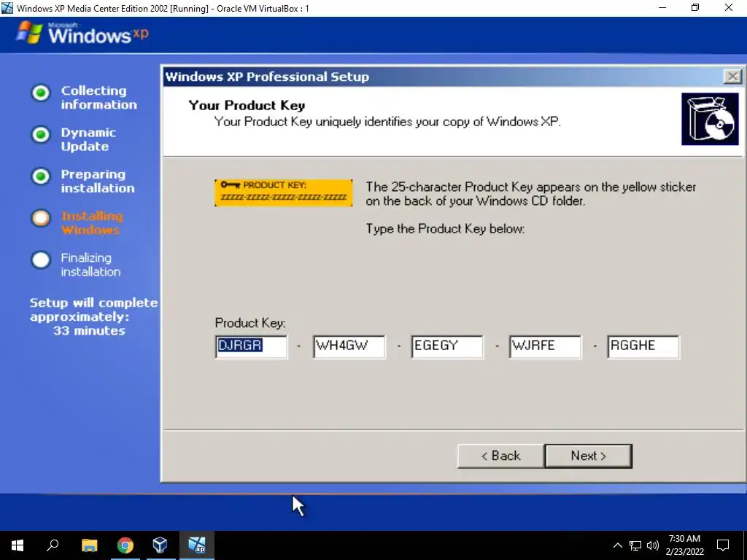The width and height of the screenshot is (747, 560).
Task: Click the VirtualBox window title icon
Action: (7, 8)
